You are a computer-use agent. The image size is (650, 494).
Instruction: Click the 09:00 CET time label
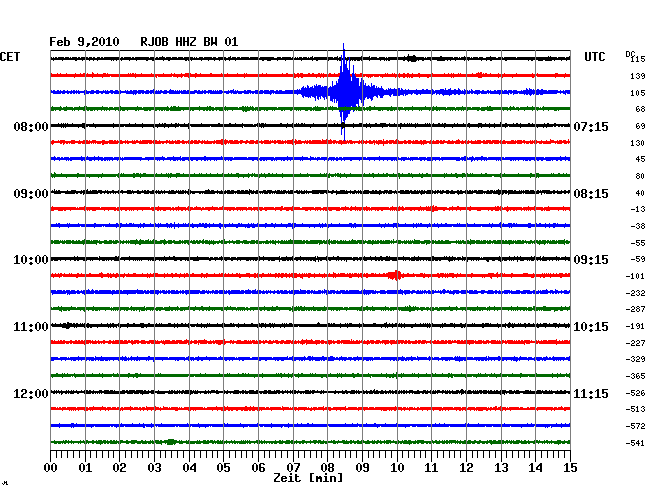click(31, 194)
